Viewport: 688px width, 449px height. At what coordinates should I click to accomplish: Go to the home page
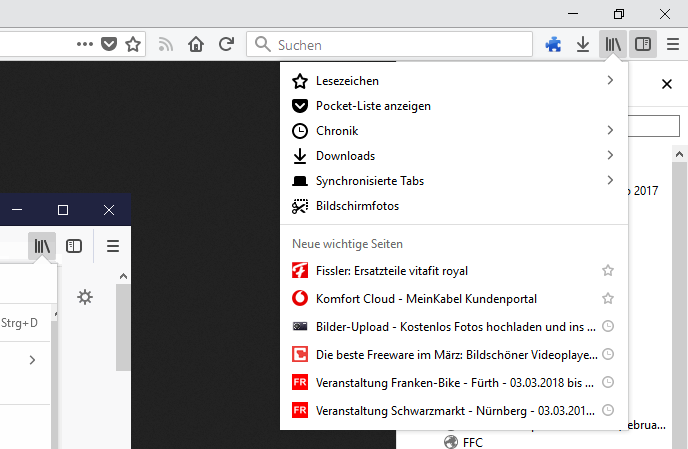point(196,44)
